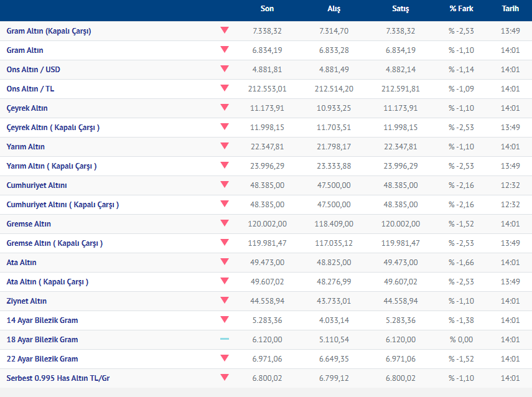This screenshot has width=532, height=397.
Task: Click the red arrow beside Ons Altın / USD
Action: click(x=225, y=69)
